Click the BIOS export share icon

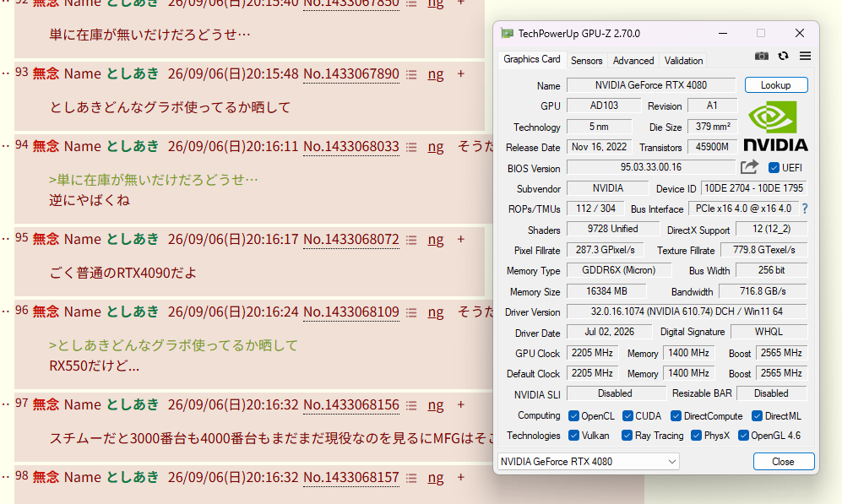pyautogui.click(x=749, y=167)
